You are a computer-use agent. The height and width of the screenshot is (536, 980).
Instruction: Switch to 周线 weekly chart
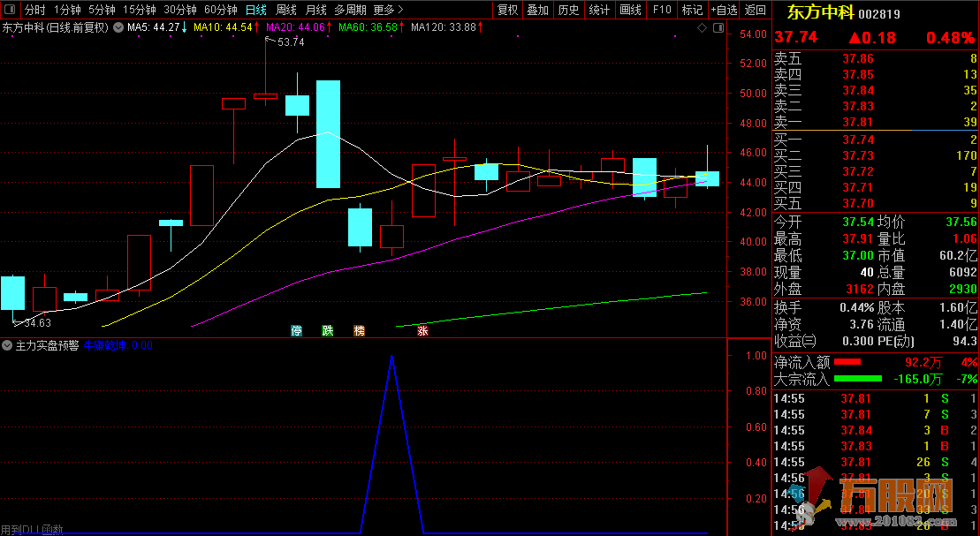click(x=286, y=10)
